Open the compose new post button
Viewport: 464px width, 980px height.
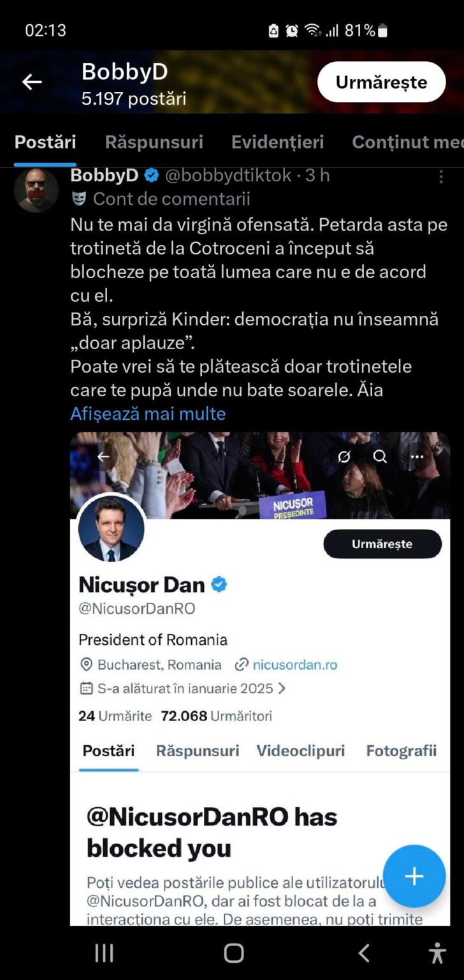click(x=414, y=876)
